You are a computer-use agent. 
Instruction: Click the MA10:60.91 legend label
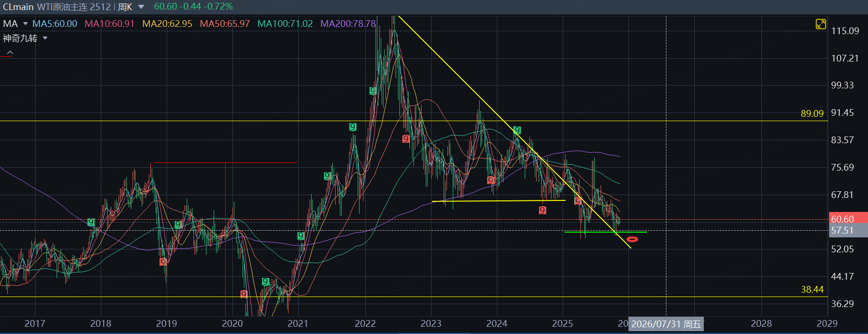109,24
